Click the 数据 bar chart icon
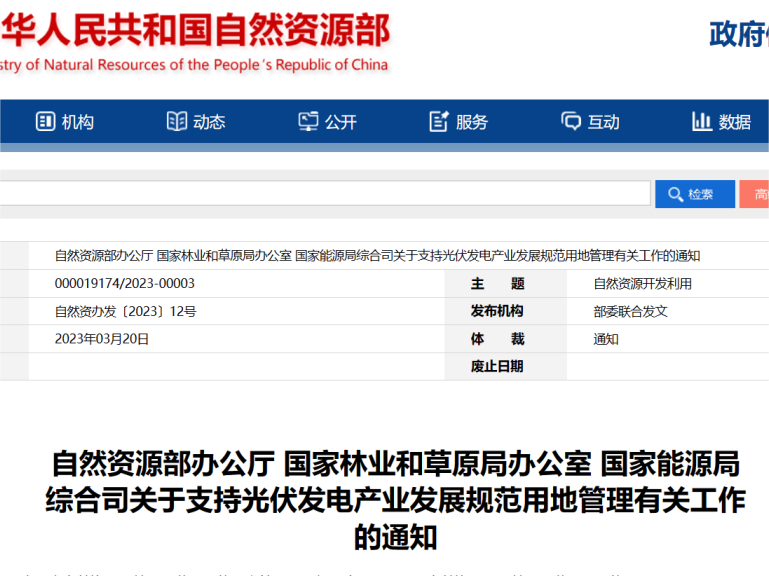Screen dimensions: 769x576 702,121
